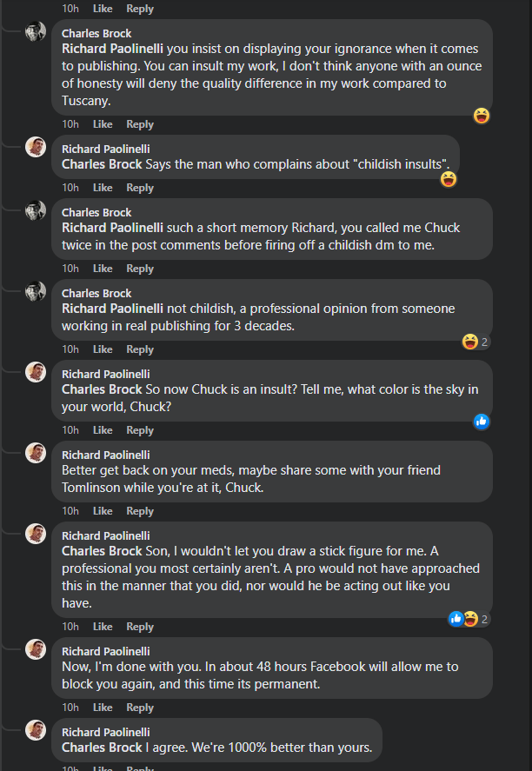Reply to the "real publishing for 3 decades" comment

140,349
